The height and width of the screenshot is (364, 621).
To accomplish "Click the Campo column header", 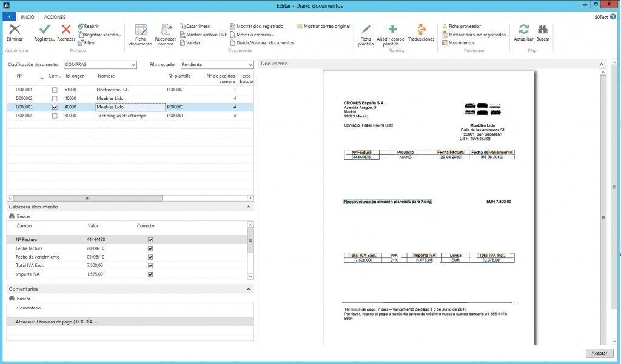I will [24, 226].
